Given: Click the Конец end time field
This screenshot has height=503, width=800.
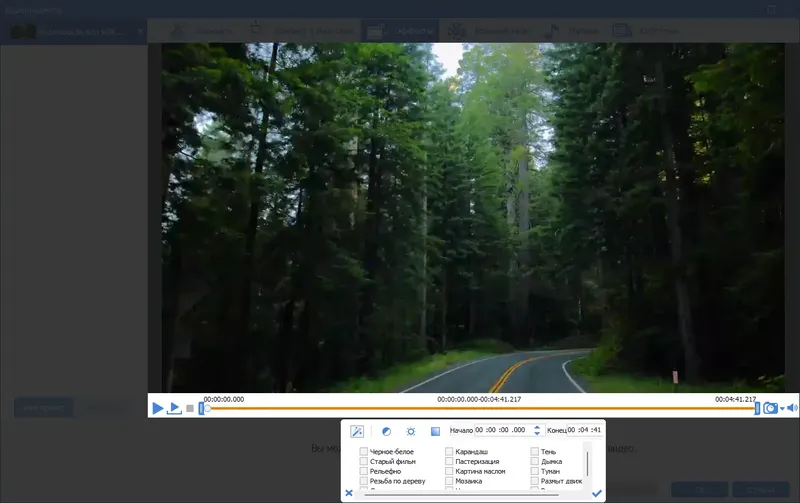Looking at the screenshot, I should 585,430.
